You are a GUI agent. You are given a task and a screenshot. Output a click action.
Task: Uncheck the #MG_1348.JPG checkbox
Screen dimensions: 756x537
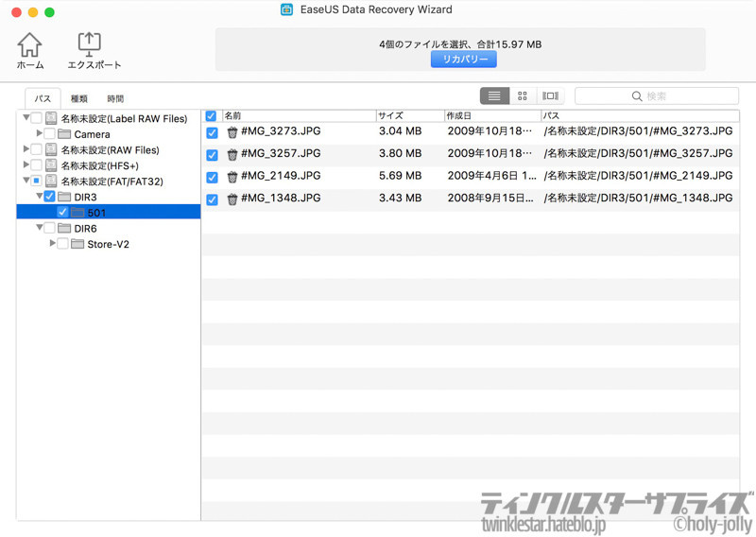click(x=212, y=199)
